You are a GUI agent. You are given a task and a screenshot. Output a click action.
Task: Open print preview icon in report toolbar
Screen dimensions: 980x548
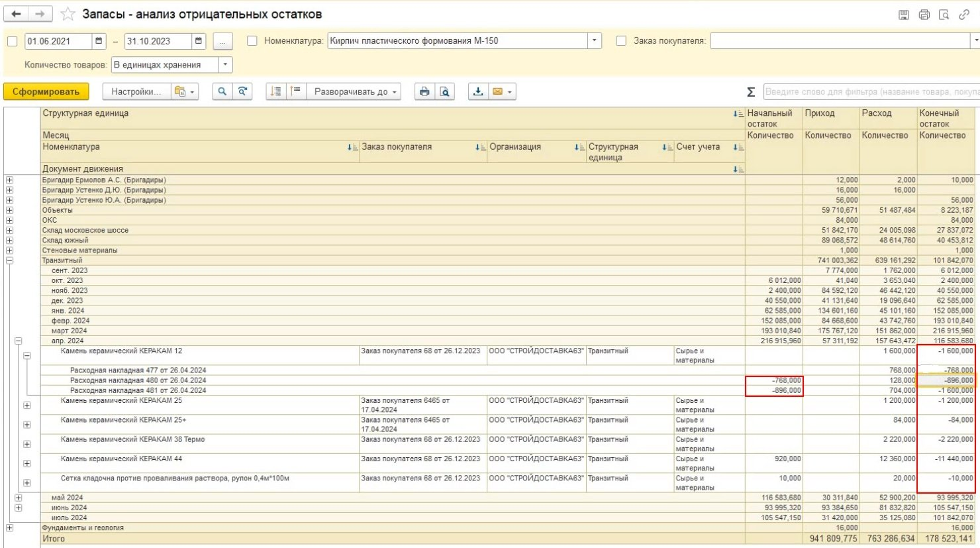(x=444, y=91)
